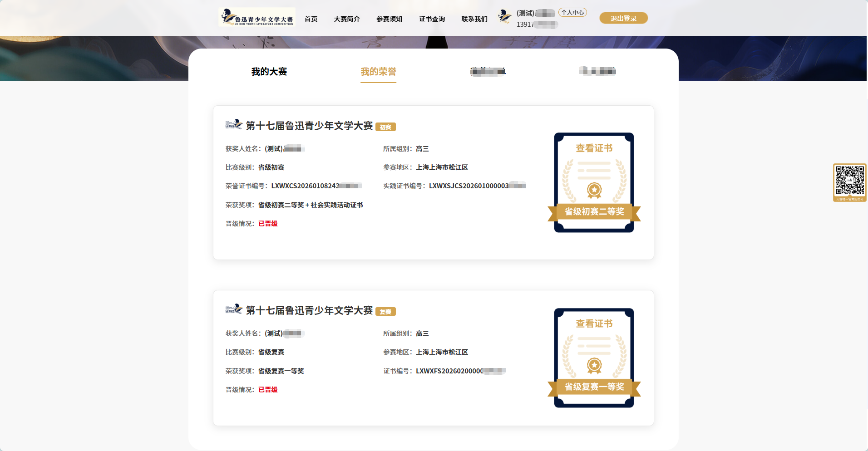Image resolution: width=868 pixels, height=451 pixels.
Task: Open the 联系我们 page
Action: (x=474, y=19)
